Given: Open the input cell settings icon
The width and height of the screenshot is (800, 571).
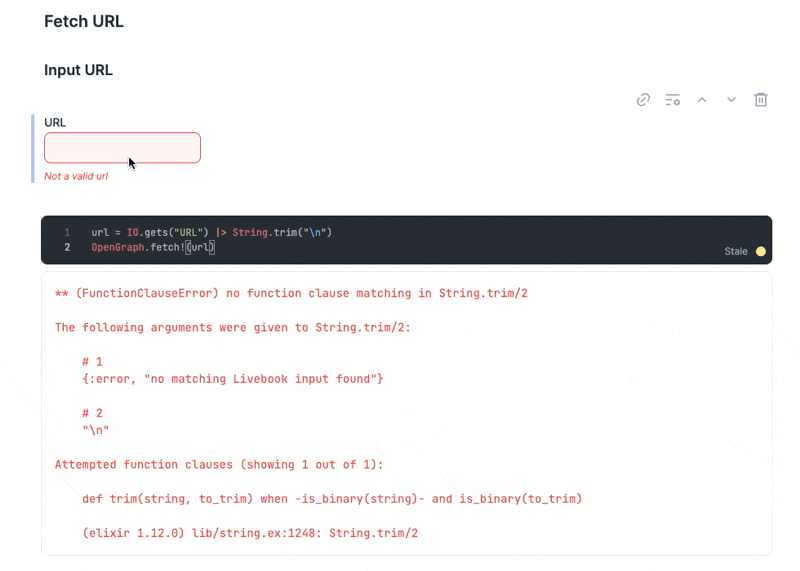Looking at the screenshot, I should [672, 100].
